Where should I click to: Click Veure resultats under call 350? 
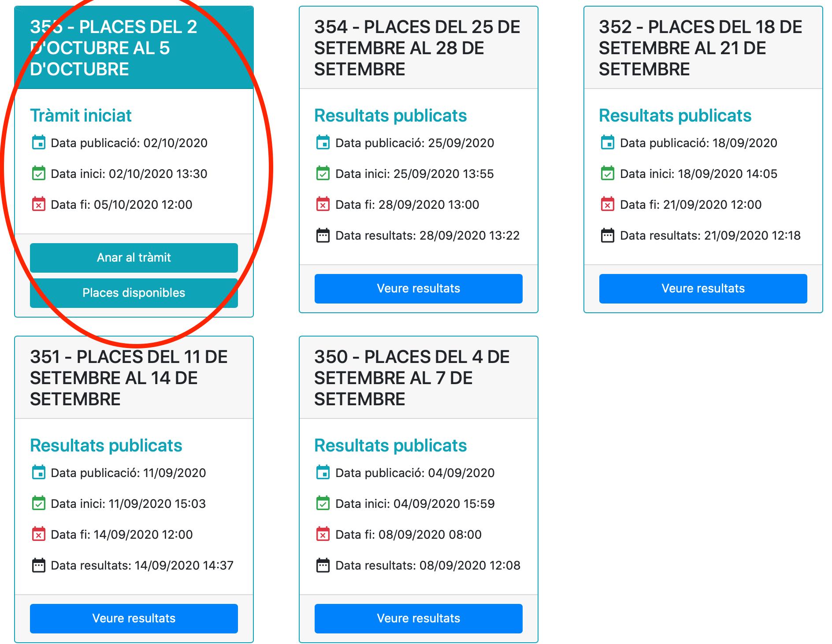[x=418, y=618]
